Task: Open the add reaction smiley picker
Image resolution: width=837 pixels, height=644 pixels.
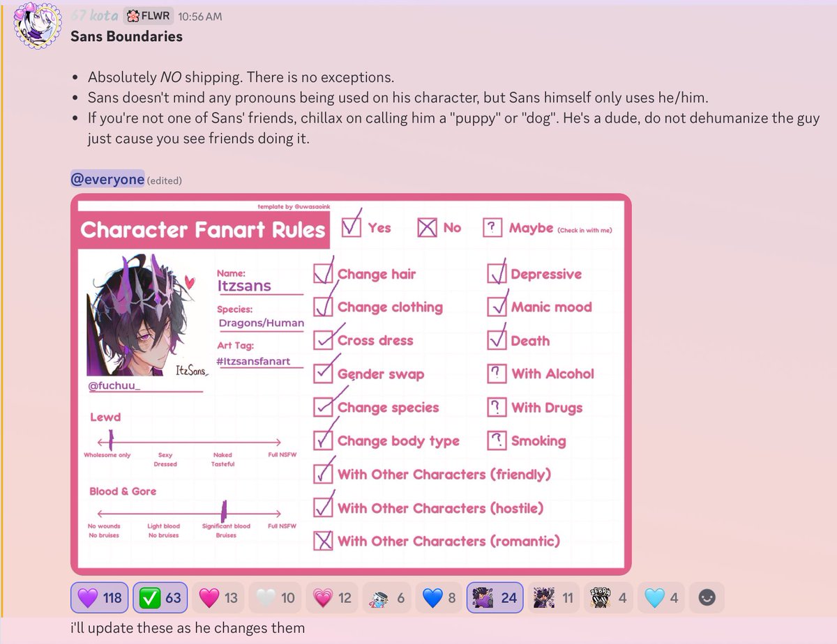Action: pos(707,597)
